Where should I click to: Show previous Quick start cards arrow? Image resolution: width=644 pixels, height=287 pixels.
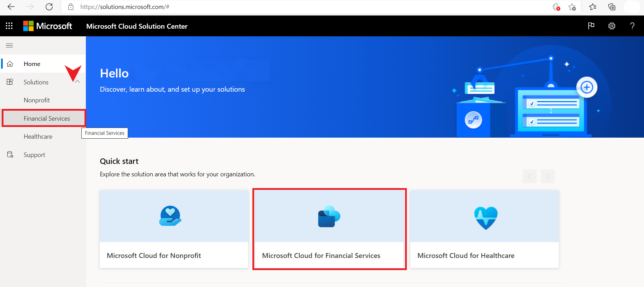point(530,176)
